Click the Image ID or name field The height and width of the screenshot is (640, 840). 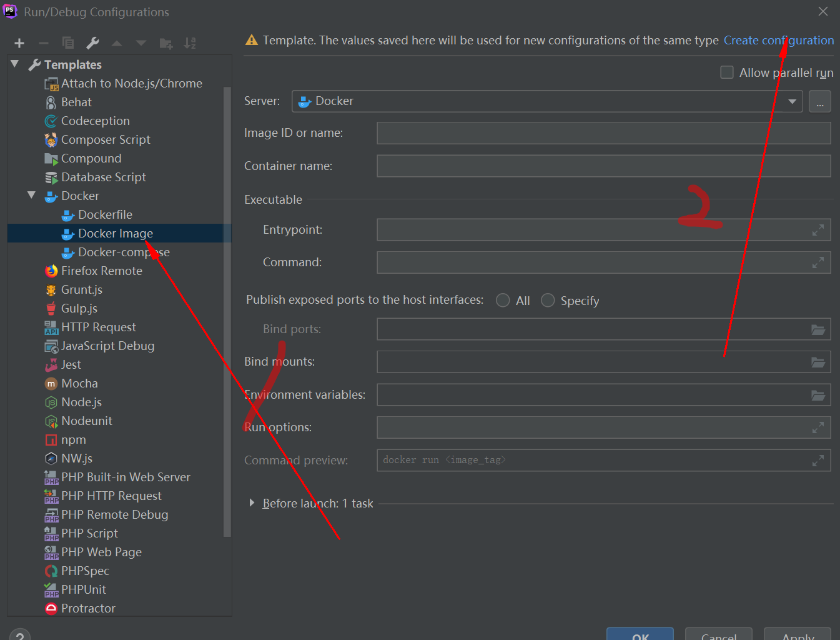[x=604, y=133]
